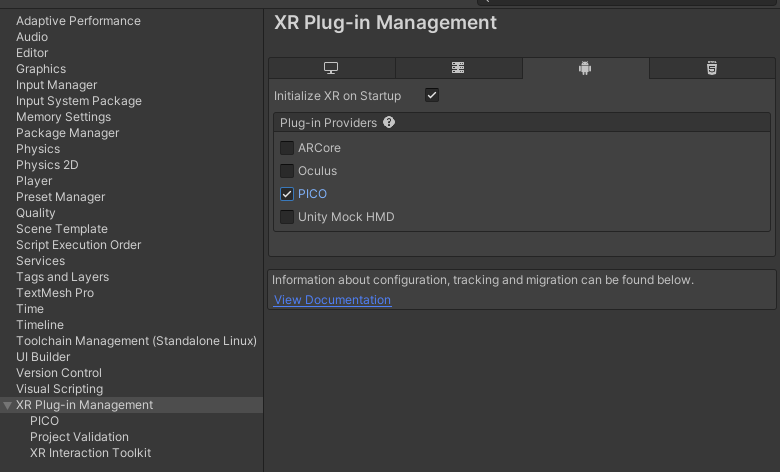Select UI Builder settings
The image size is (780, 472).
(x=43, y=357)
